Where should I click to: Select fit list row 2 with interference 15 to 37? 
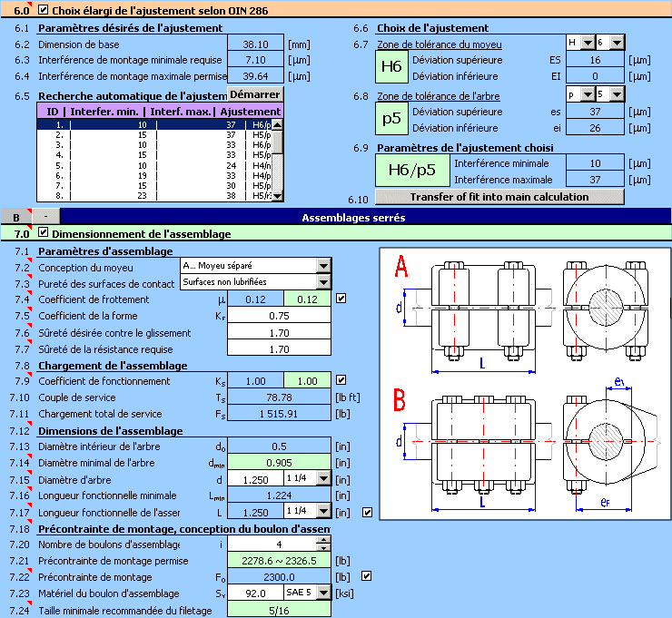point(154,135)
